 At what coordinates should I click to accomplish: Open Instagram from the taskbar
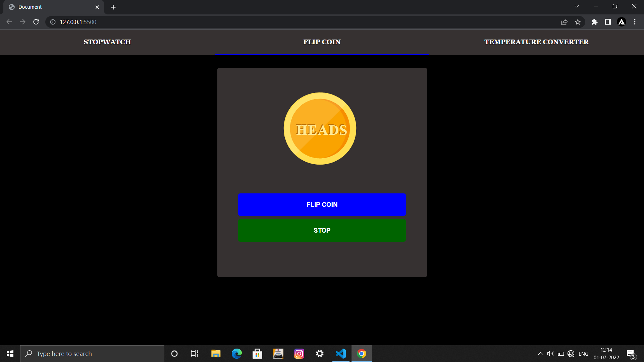click(x=299, y=354)
